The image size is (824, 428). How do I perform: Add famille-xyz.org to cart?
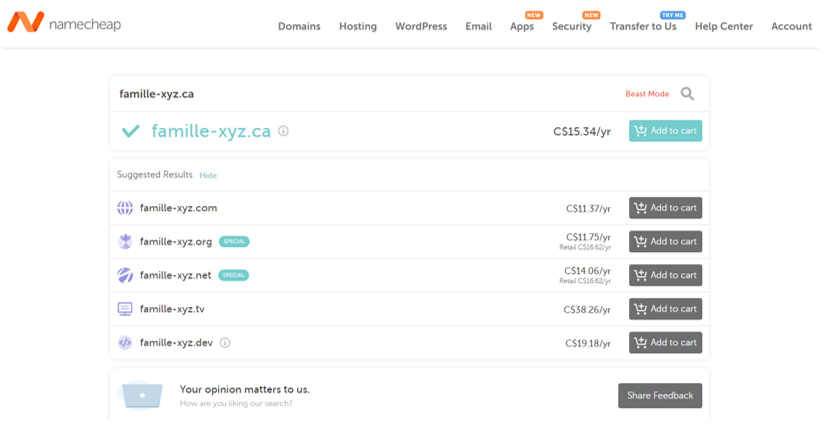[x=665, y=241]
